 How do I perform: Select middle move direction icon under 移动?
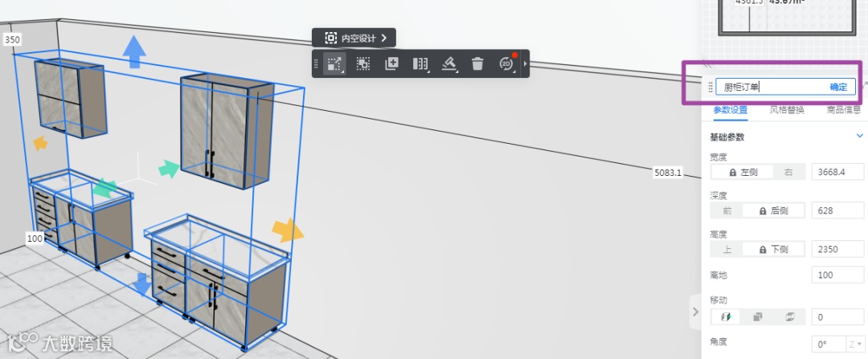758,317
